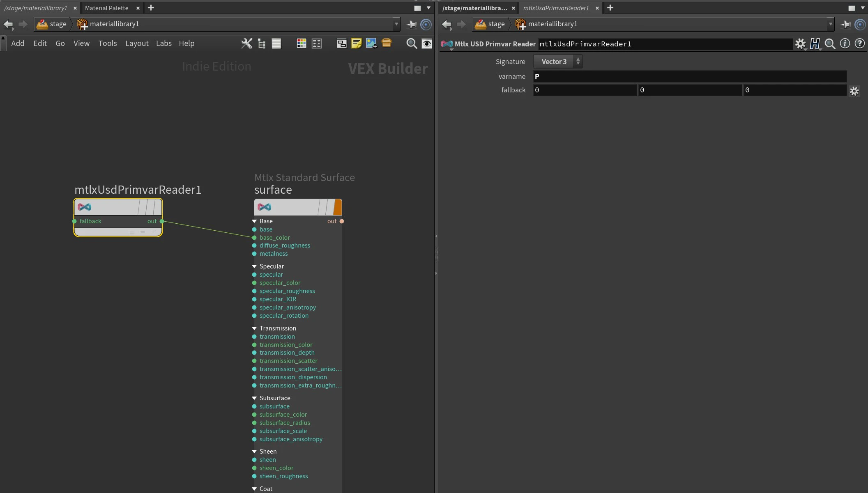Screen dimensions: 868x493
Task: Open node info icon in parameter pane
Action: pyautogui.click(x=845, y=43)
